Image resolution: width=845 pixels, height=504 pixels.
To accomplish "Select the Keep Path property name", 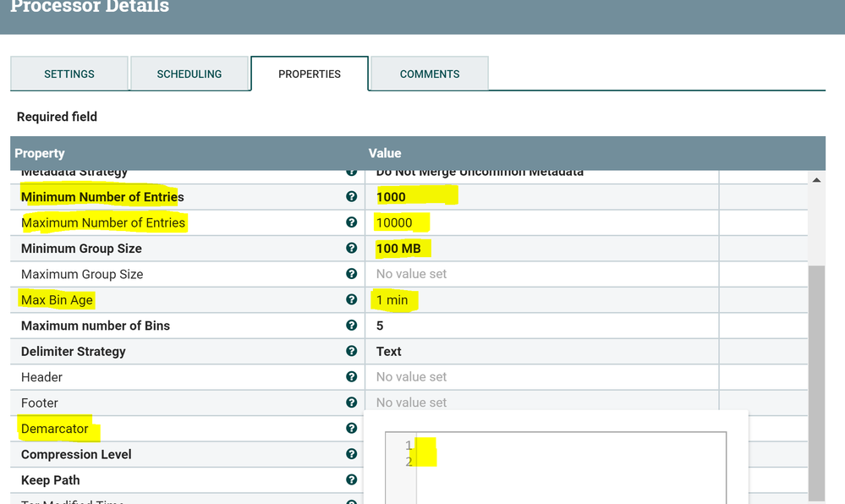I will click(50, 480).
